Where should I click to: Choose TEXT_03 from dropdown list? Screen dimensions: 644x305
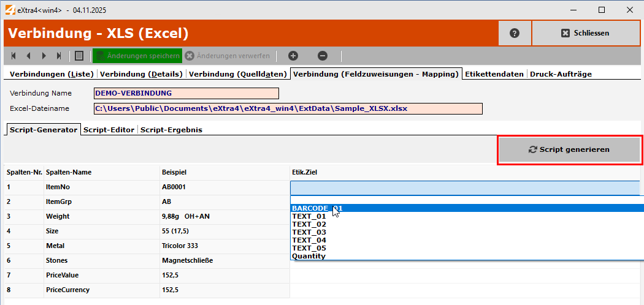click(x=467, y=232)
